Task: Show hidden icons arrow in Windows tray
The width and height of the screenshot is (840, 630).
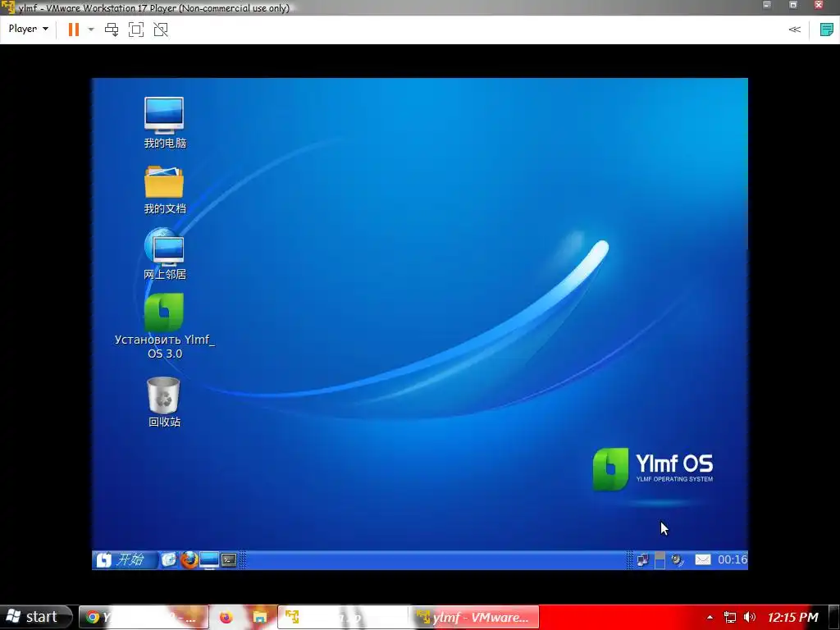Action: [710, 618]
